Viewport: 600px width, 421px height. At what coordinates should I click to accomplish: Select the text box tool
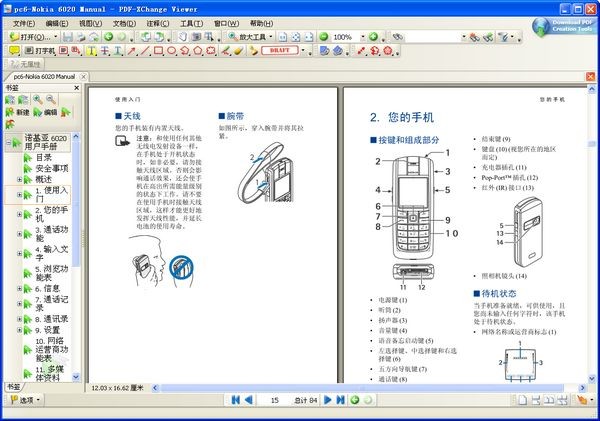coord(64,51)
